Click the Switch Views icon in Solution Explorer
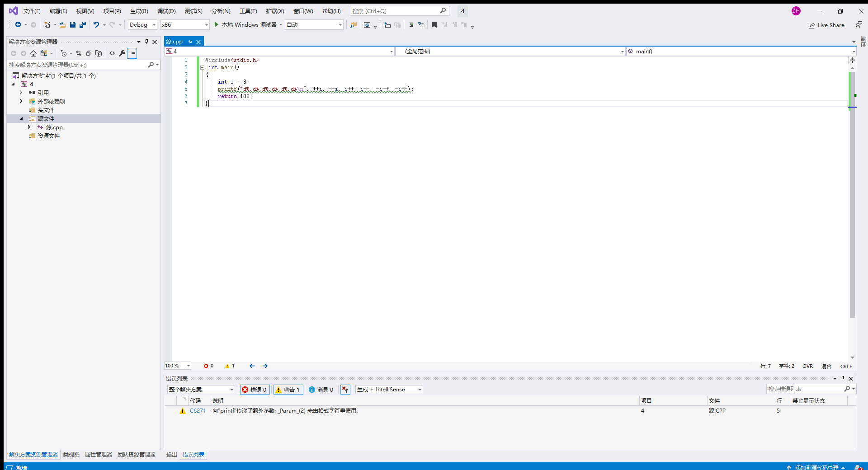Screen dimensions: 868x470 44,53
